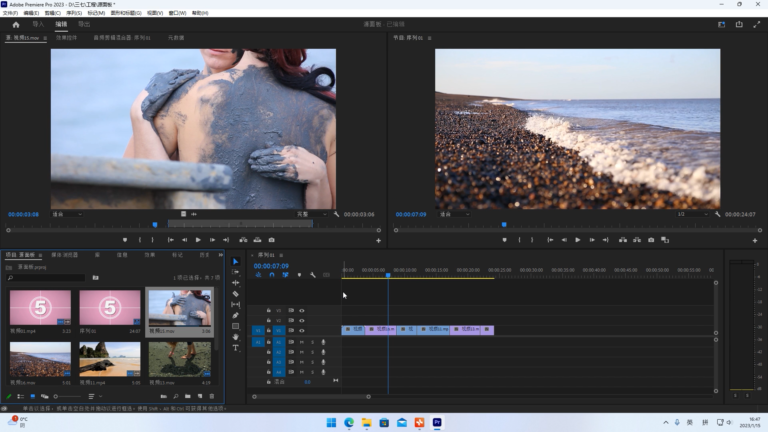The image size is (768, 432).
Task: Solo audio track A2
Action: coord(312,352)
